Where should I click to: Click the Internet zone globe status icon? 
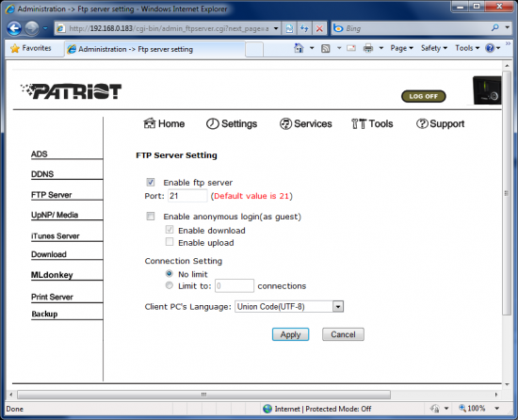pyautogui.click(x=267, y=409)
